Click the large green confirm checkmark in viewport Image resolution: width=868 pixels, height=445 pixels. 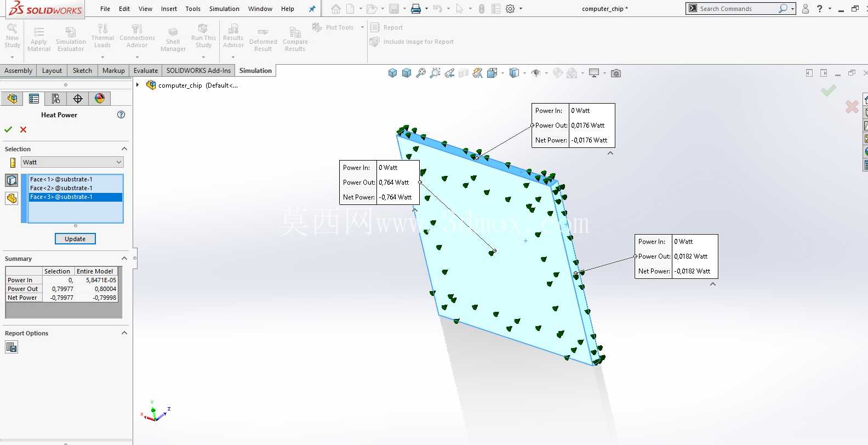coord(829,90)
